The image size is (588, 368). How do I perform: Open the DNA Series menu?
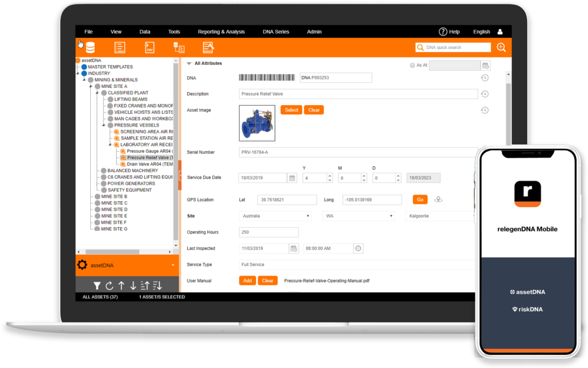[x=276, y=32]
